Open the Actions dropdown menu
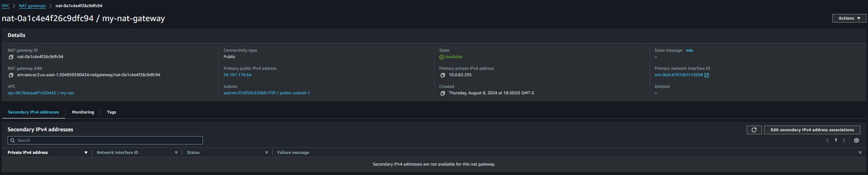Viewport: 868px width, 175px height. click(849, 18)
